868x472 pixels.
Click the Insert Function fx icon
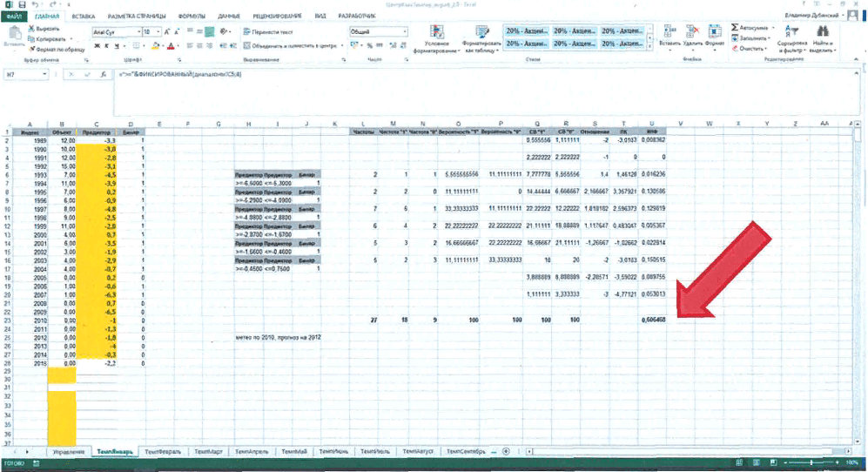pos(103,74)
